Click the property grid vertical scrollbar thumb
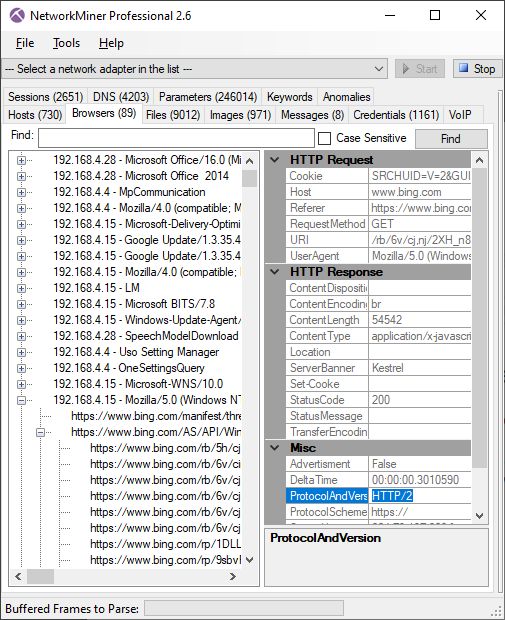The height and width of the screenshot is (620, 505). click(x=479, y=318)
